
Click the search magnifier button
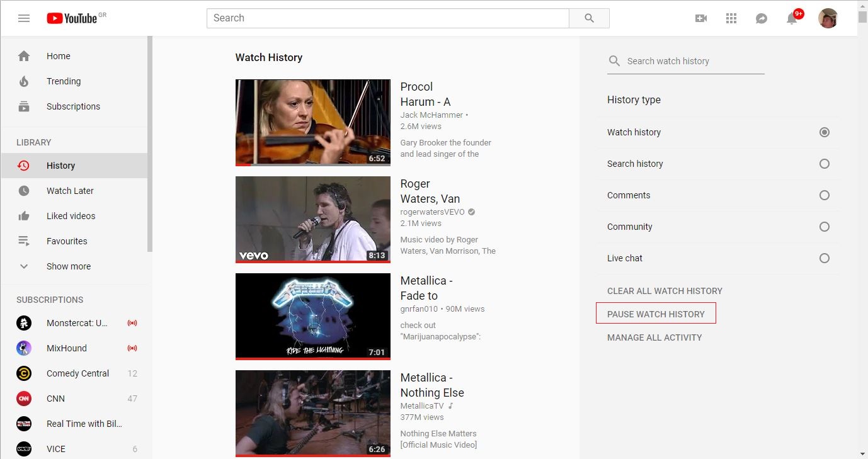589,18
